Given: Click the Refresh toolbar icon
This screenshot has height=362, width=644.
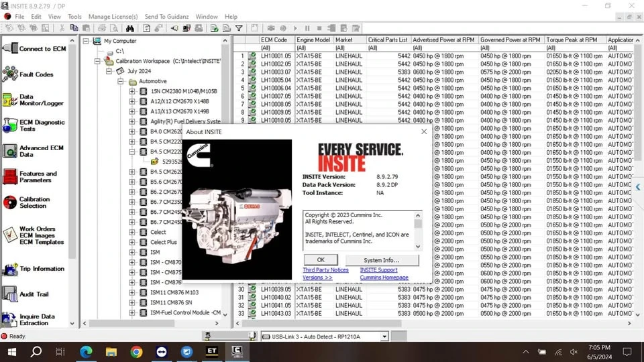Looking at the screenshot, I should pos(147,28).
